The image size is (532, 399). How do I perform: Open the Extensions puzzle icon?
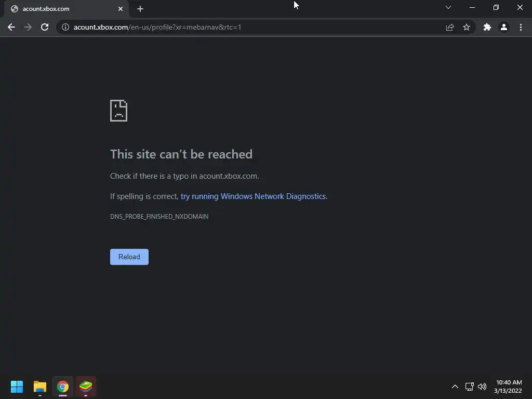pyautogui.click(x=487, y=27)
